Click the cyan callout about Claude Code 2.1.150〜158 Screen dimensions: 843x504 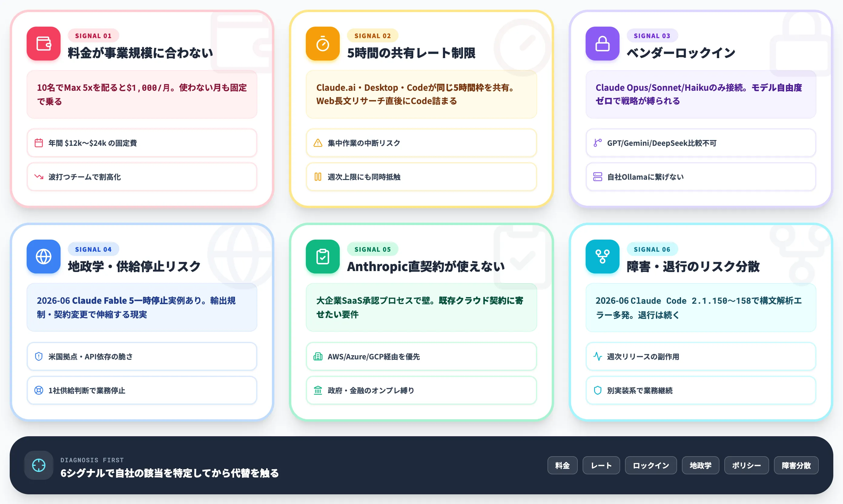[701, 307]
